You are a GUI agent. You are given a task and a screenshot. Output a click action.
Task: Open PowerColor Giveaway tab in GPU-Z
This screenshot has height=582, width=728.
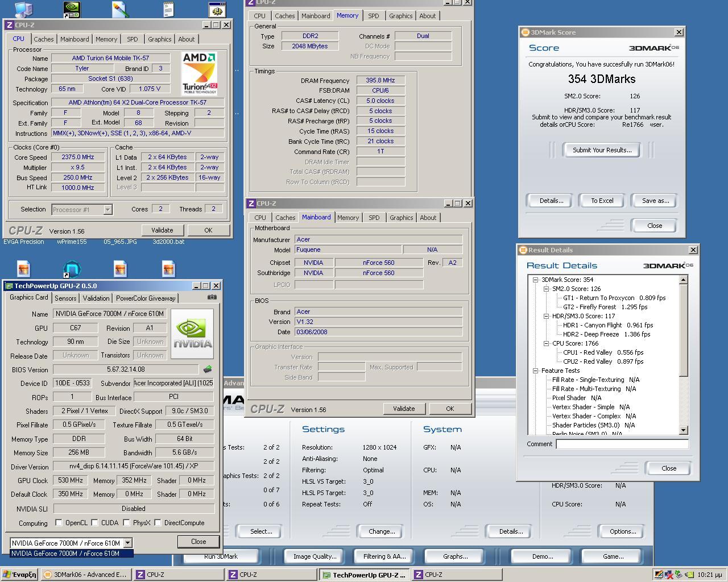tap(146, 298)
